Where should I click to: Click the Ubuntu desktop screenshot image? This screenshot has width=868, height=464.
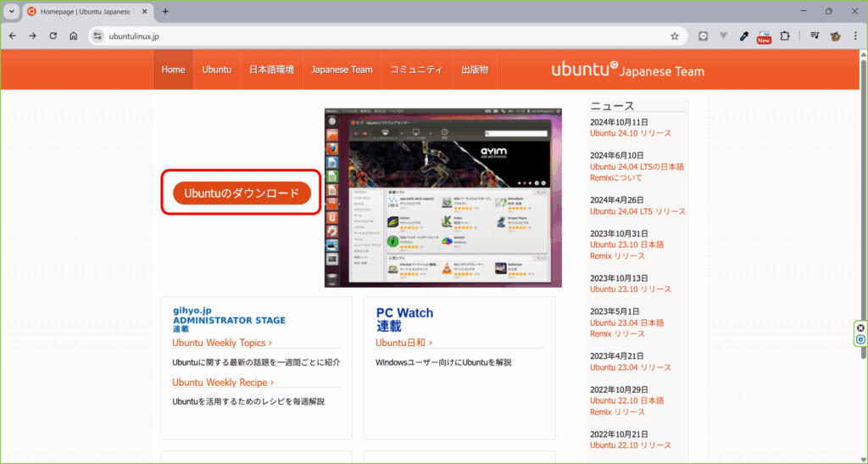442,198
